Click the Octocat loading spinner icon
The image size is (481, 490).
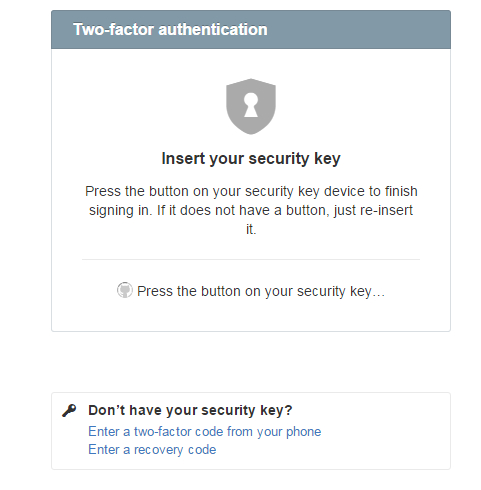(125, 290)
